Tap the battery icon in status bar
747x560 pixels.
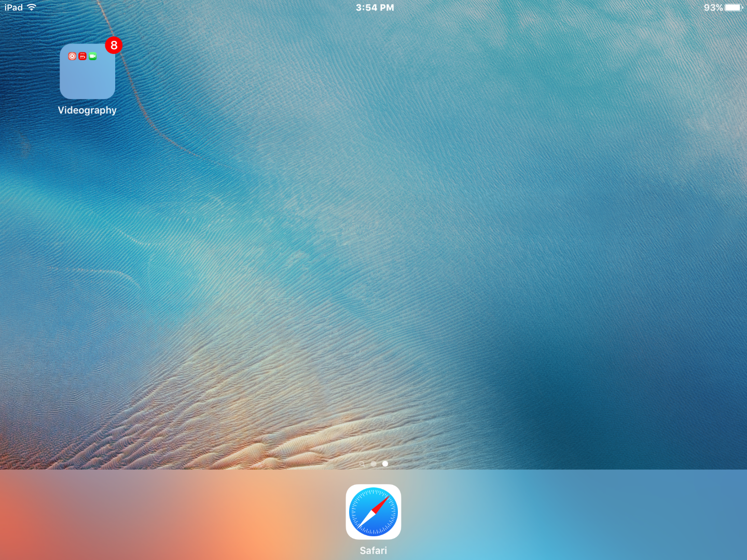pyautogui.click(x=734, y=7)
